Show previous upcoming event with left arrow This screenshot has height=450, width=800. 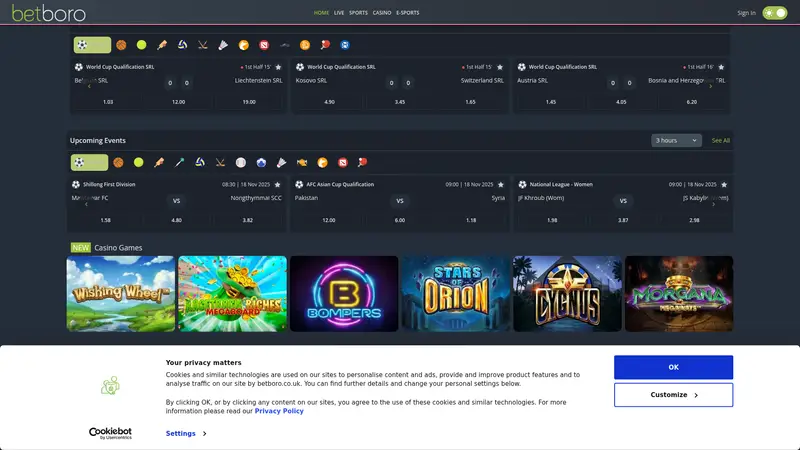coord(86,204)
